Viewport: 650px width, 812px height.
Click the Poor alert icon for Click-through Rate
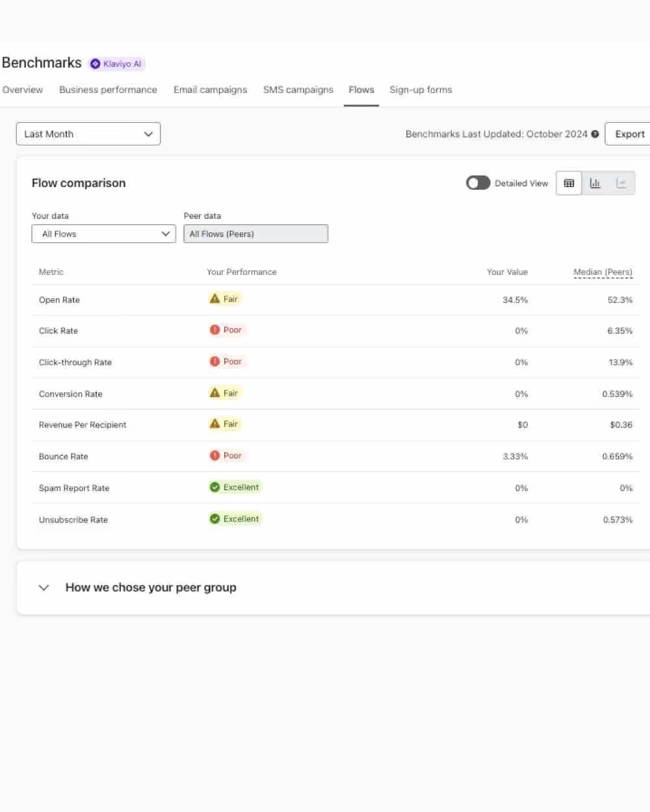click(214, 361)
